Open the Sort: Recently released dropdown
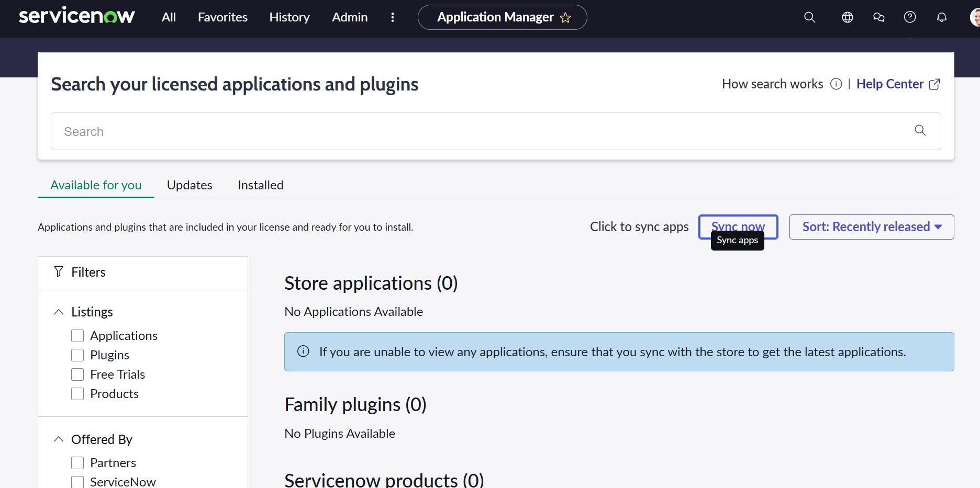 coord(871,226)
